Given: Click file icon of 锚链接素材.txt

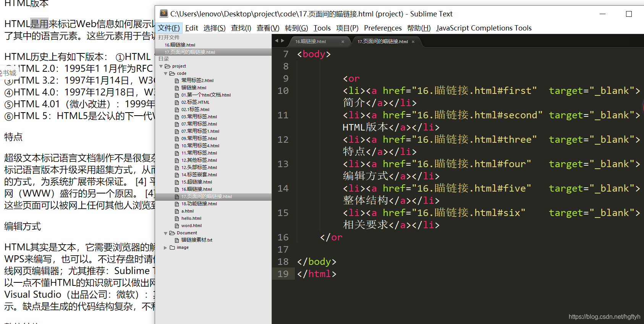Looking at the screenshot, I should [177, 240].
